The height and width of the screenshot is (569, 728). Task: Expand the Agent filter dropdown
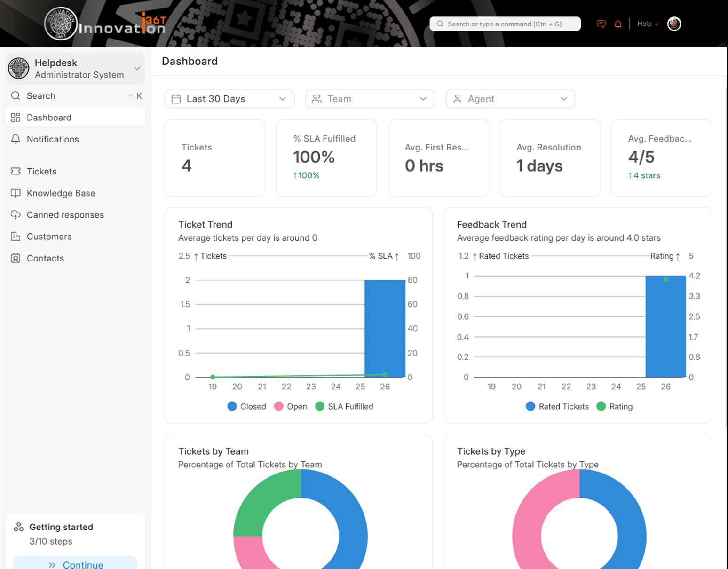click(x=510, y=99)
